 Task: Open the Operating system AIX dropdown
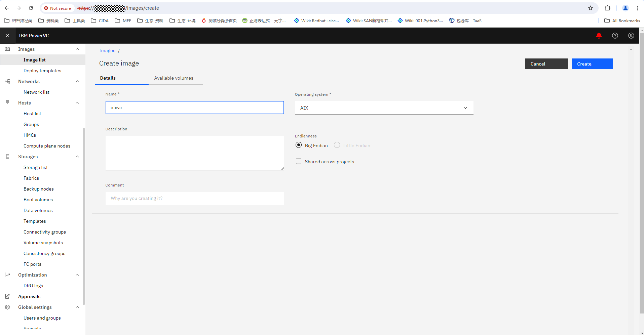(384, 108)
